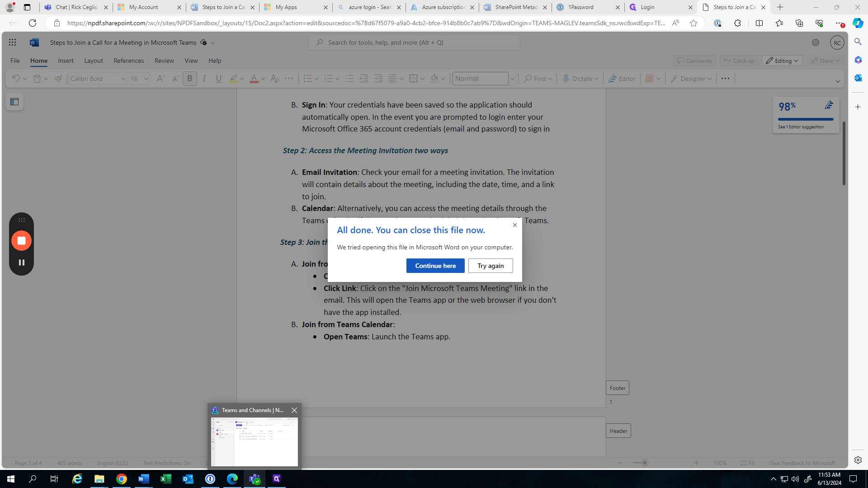
Task: Switch to the View tab
Action: coord(191,61)
